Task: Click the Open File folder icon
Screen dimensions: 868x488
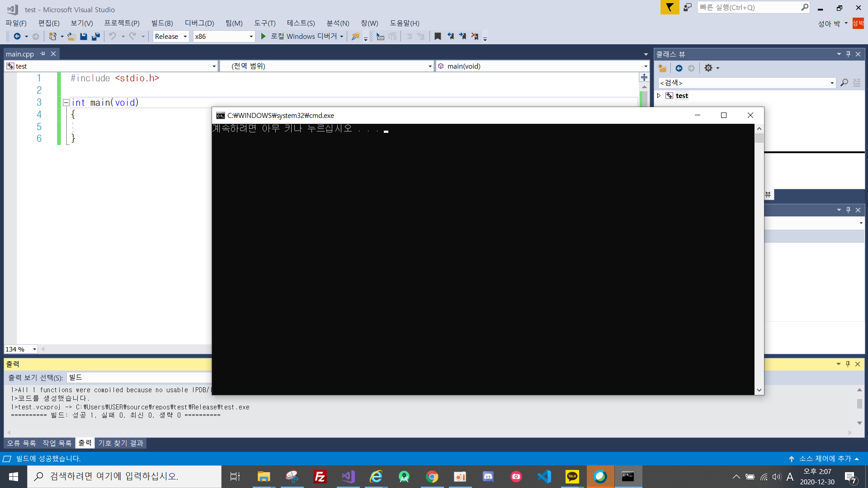Action: [71, 37]
